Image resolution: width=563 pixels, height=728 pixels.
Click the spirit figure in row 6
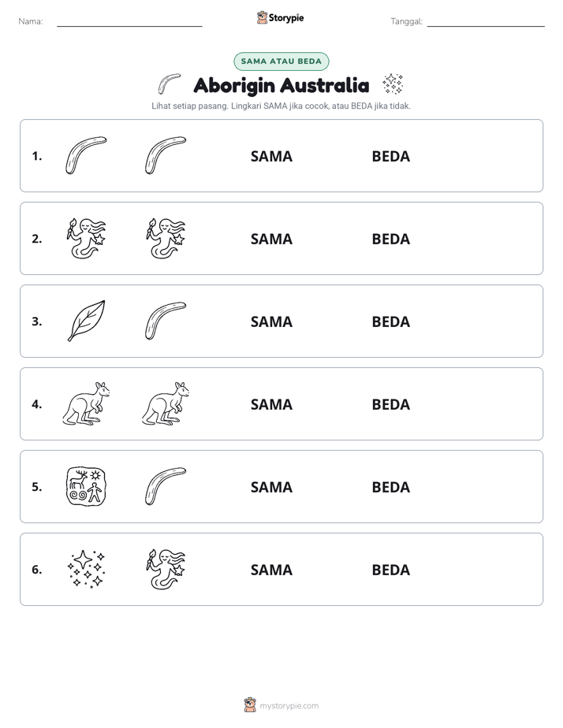(x=166, y=569)
